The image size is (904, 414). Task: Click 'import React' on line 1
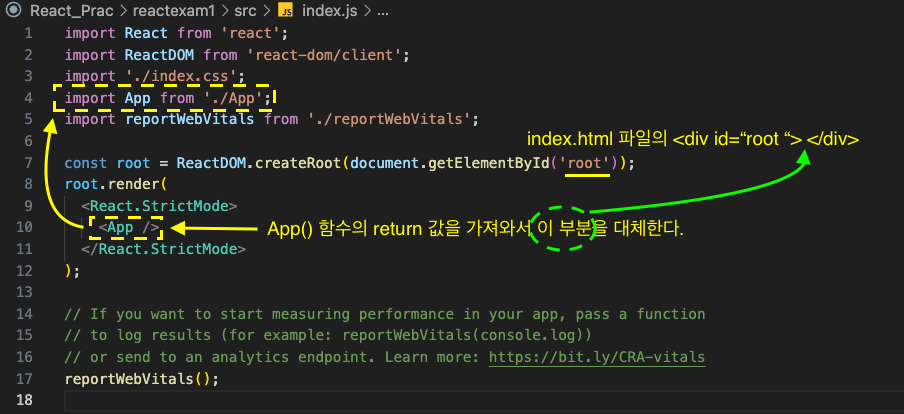click(x=116, y=33)
